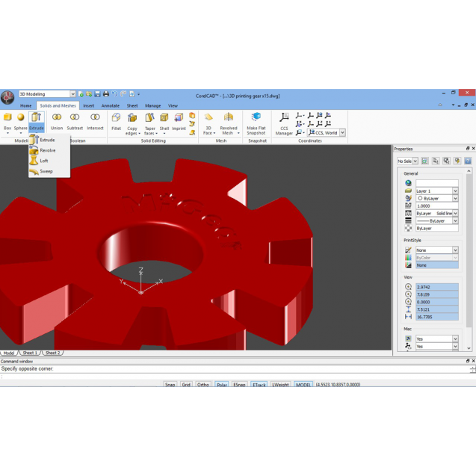
Task: Close the Properties panel
Action: click(x=473, y=149)
